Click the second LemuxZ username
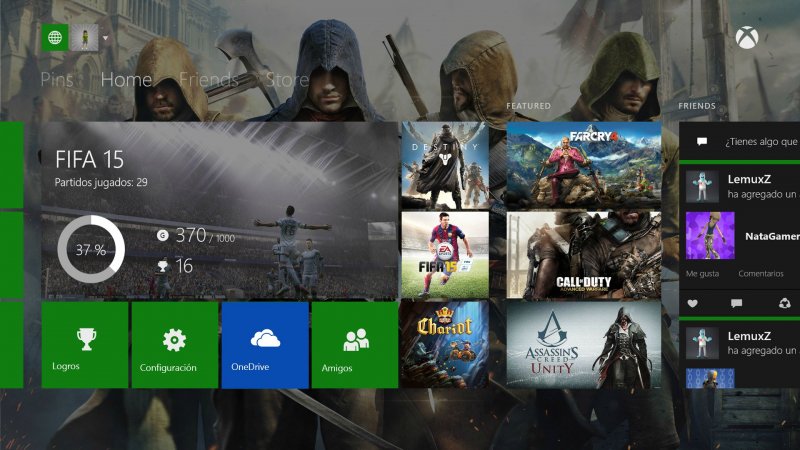 [x=749, y=336]
